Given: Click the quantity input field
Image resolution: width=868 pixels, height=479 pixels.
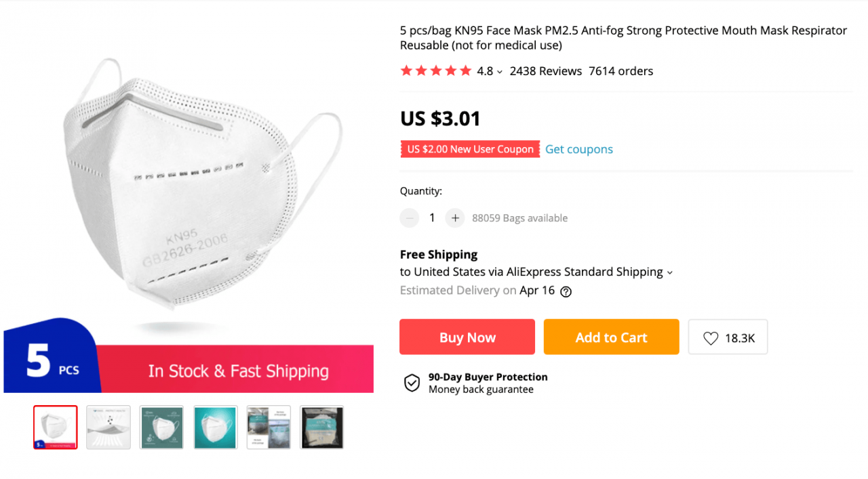Looking at the screenshot, I should pos(432,217).
